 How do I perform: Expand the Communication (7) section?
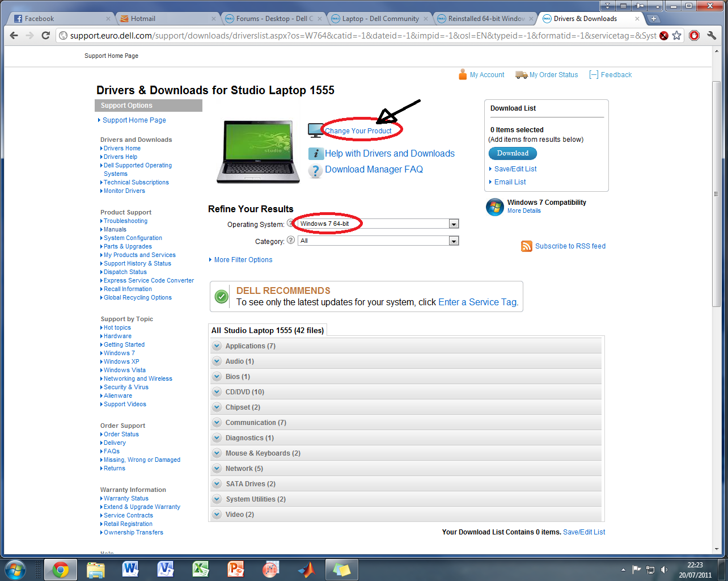(405, 423)
